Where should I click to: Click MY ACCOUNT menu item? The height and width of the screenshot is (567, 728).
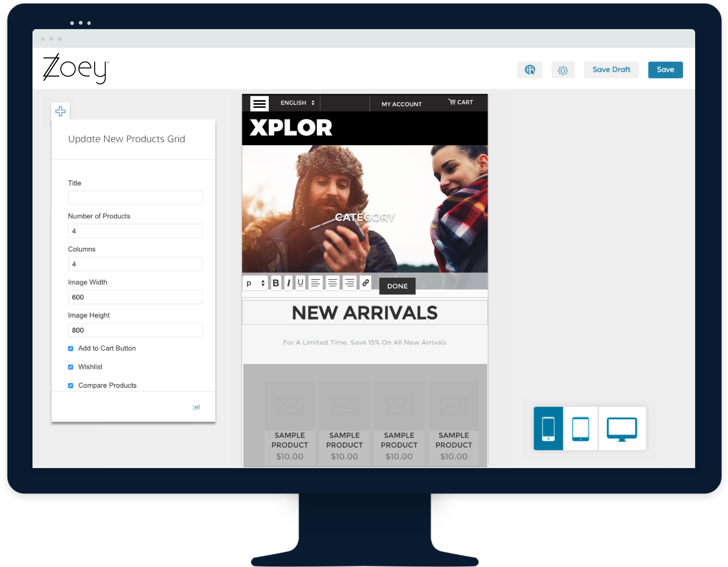coord(401,103)
